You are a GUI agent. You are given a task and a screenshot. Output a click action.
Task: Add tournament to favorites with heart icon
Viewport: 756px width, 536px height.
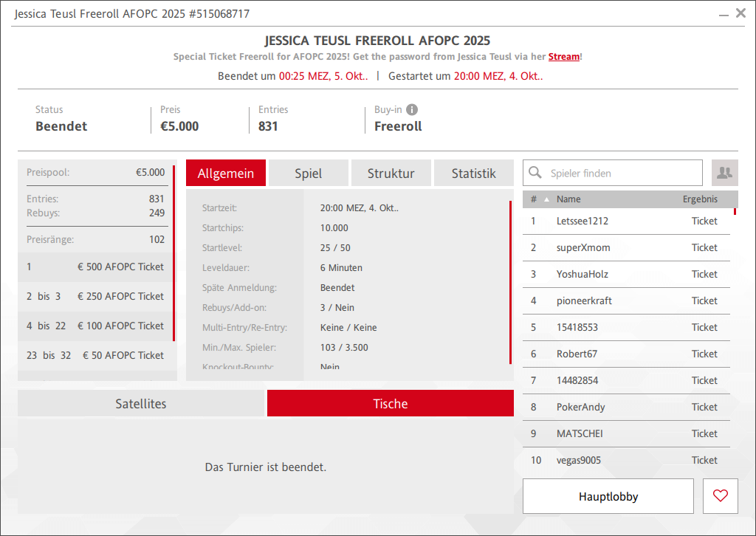[x=721, y=496]
